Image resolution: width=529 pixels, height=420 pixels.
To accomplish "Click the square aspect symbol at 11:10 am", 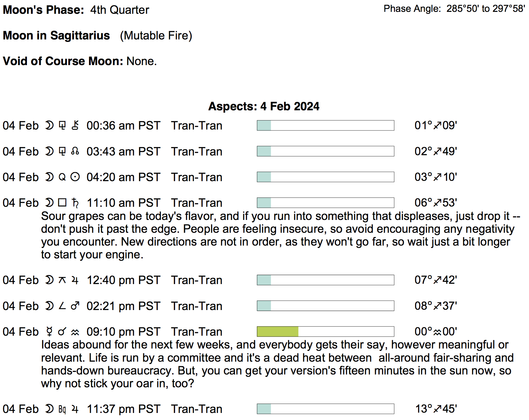I will coord(62,203).
